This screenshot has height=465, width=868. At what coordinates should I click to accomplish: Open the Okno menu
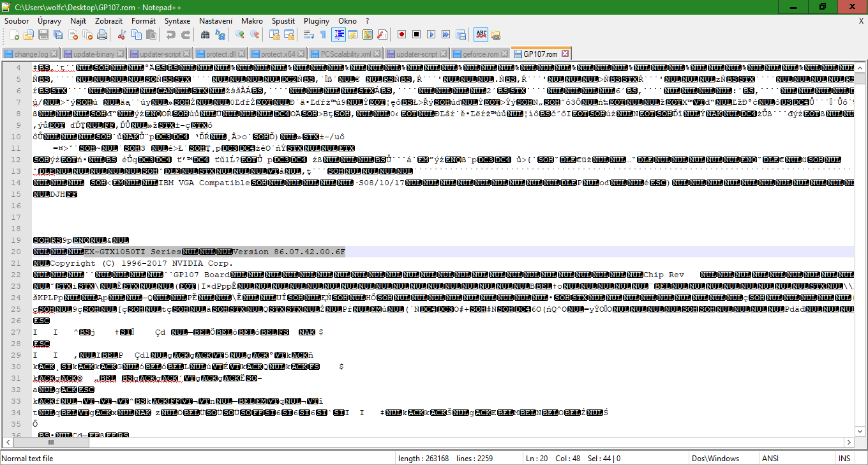pyautogui.click(x=348, y=21)
